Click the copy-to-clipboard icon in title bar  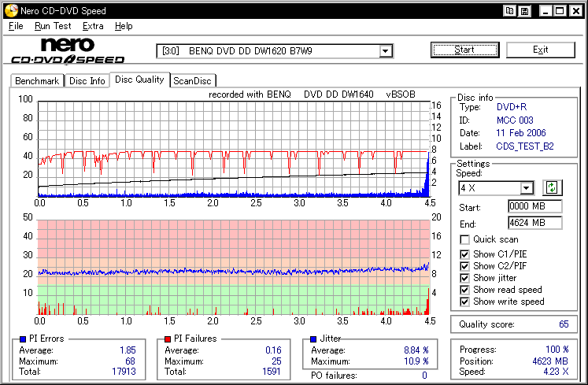tap(511, 11)
